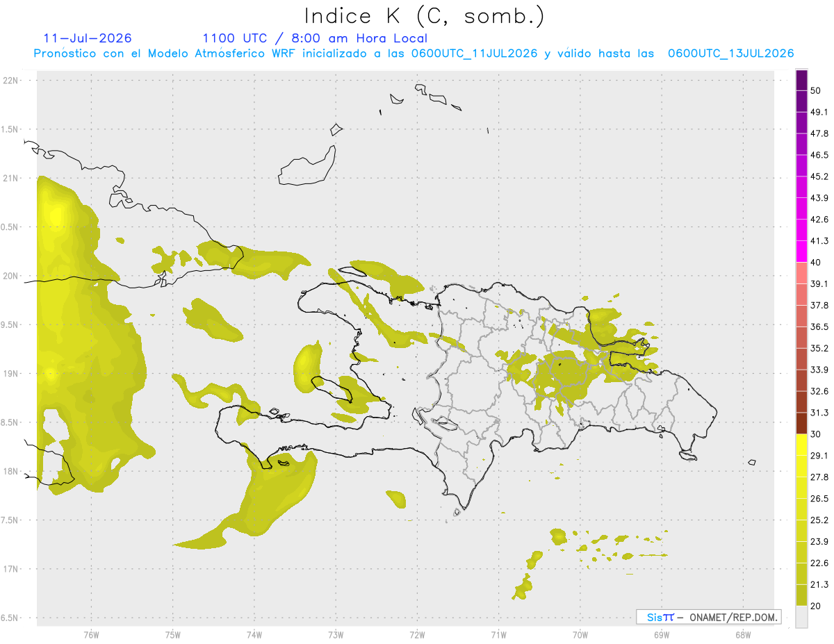
Task: Click the latitude label "20N"
Action: click(12, 276)
